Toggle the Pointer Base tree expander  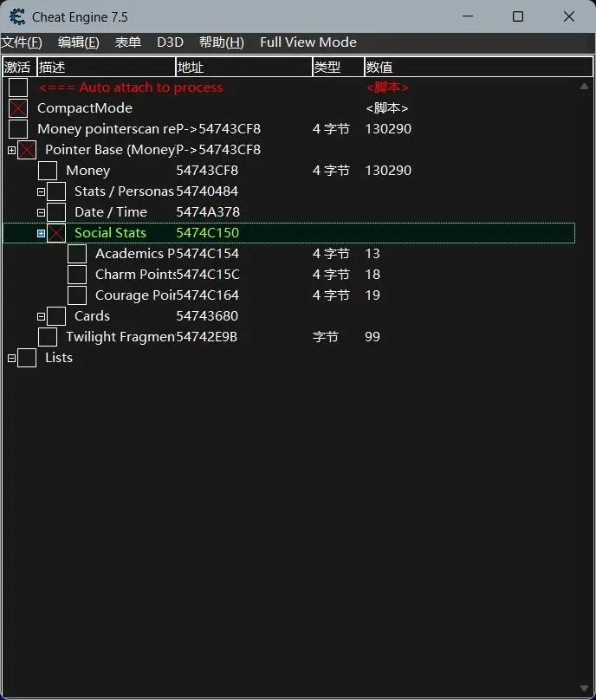[x=11, y=151]
